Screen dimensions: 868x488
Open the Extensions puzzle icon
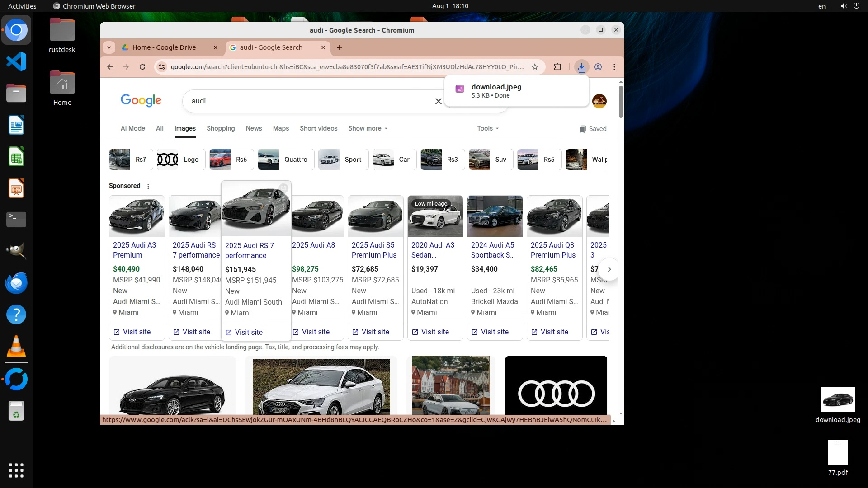click(x=557, y=67)
